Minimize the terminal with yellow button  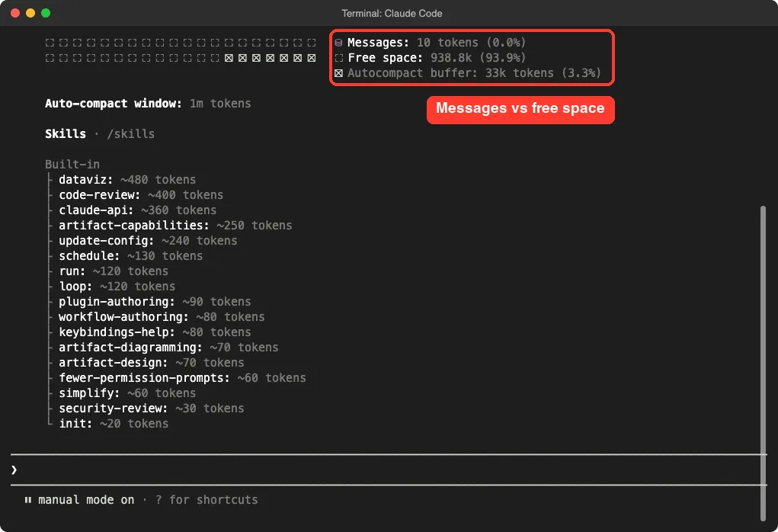(x=30, y=13)
